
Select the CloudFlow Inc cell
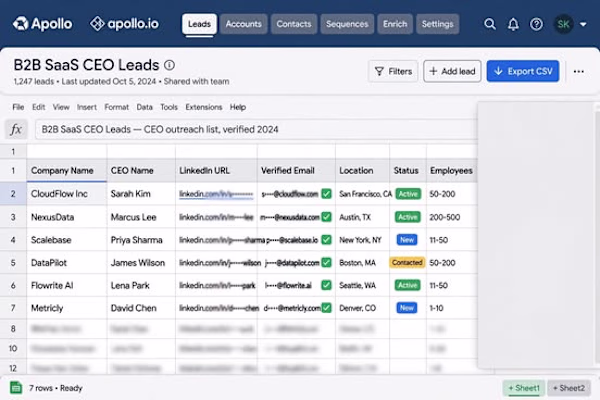pos(67,194)
